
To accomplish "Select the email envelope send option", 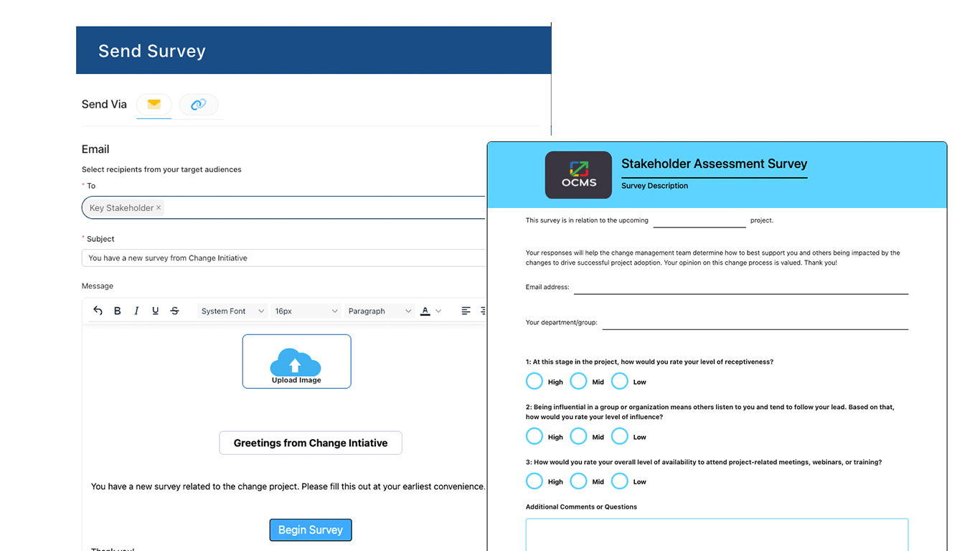I will click(x=154, y=104).
